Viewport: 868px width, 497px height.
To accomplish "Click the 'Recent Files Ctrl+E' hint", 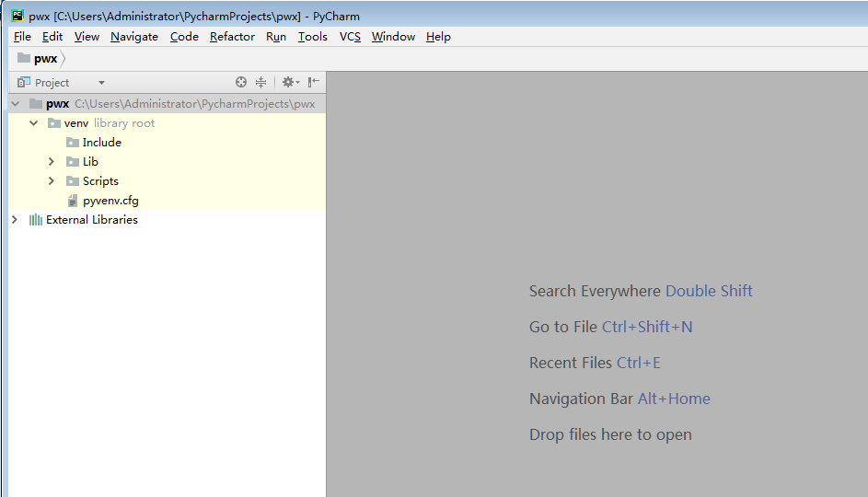I will (x=595, y=363).
